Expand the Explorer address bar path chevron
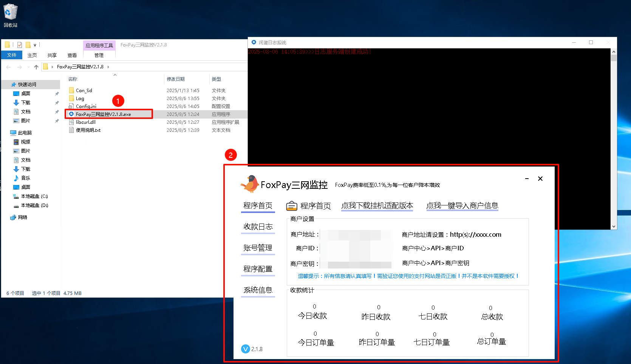631x364 pixels. (108, 67)
